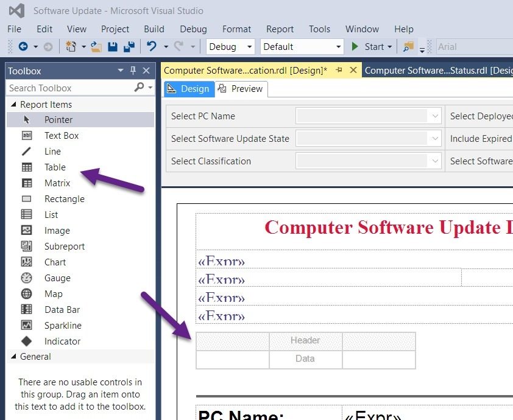The height and width of the screenshot is (420, 513).
Task: Select the table Data cell
Action: click(306, 359)
